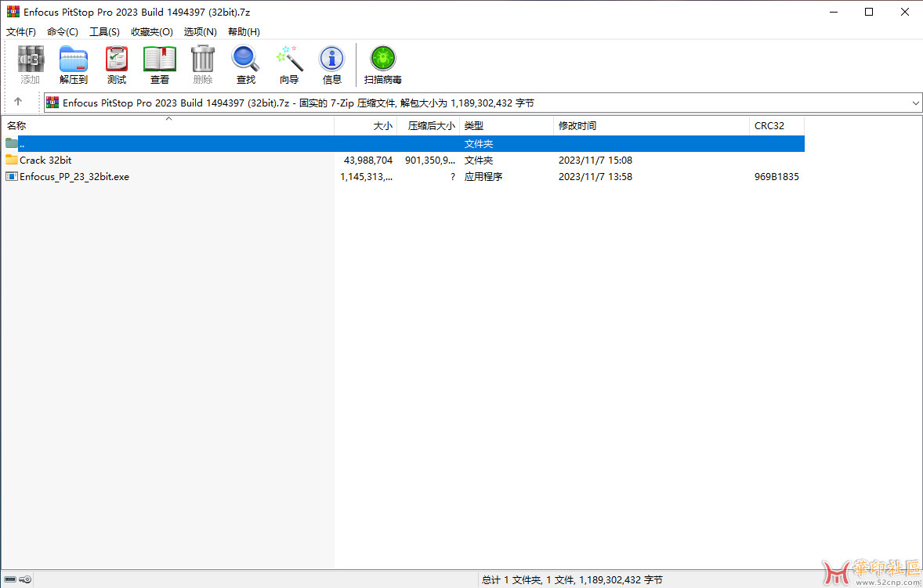The width and height of the screenshot is (923, 588).
Task: Click the parent folder icon
Action: click(x=12, y=143)
